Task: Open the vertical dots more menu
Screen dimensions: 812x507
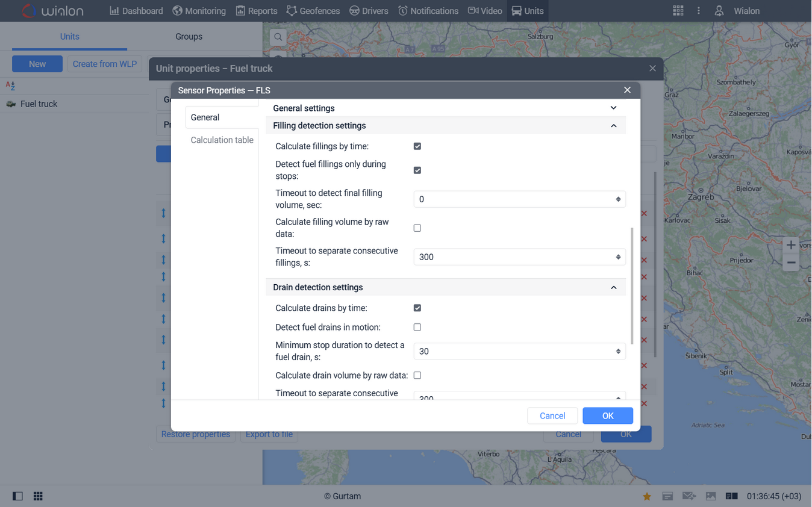Action: coord(699,11)
